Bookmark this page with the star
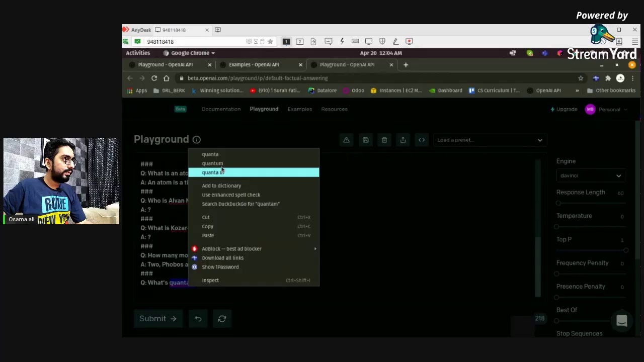The width and height of the screenshot is (644, 362). 581,78
